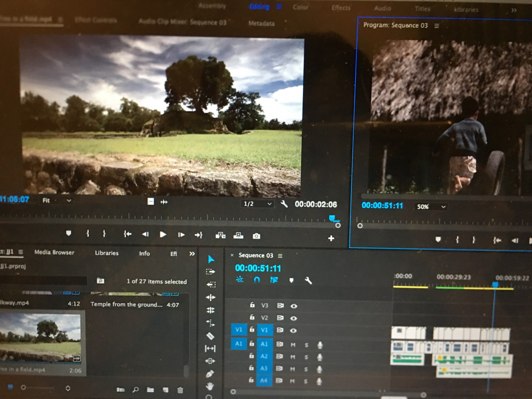The image size is (532, 399).
Task: Click Export Frame camera icon
Action: pos(256,236)
